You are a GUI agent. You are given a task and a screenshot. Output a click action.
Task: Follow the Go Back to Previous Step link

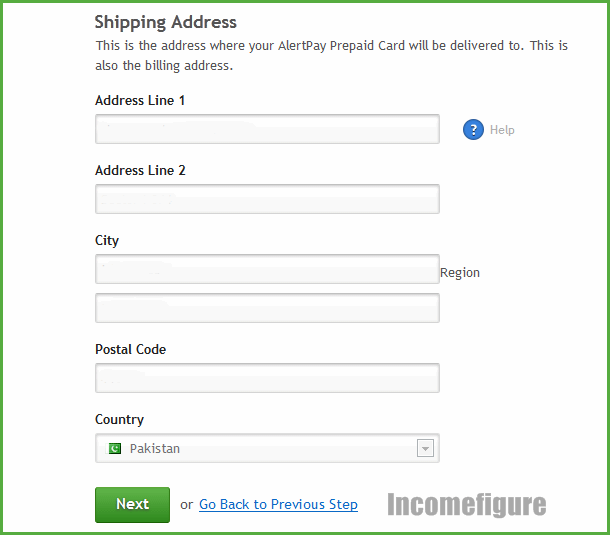pos(278,504)
